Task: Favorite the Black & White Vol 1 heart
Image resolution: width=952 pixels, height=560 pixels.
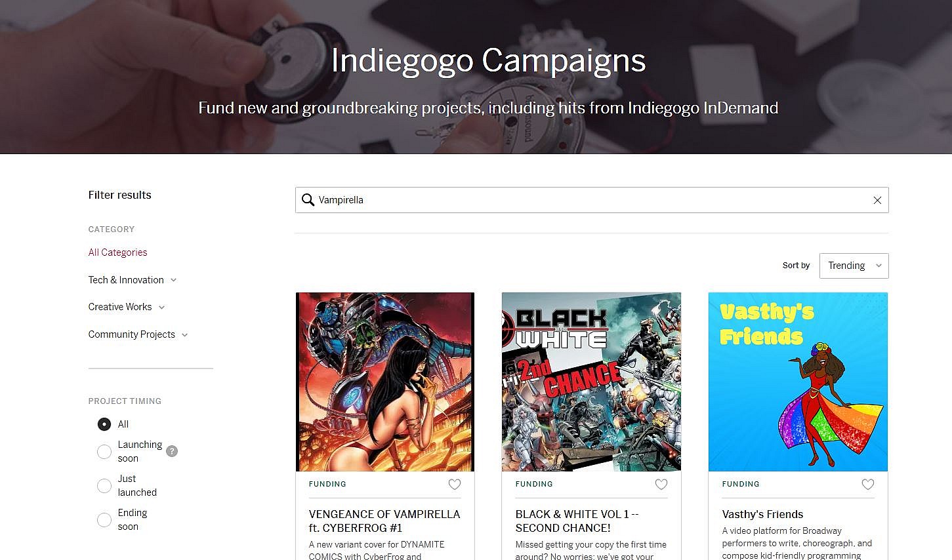Action: click(661, 485)
